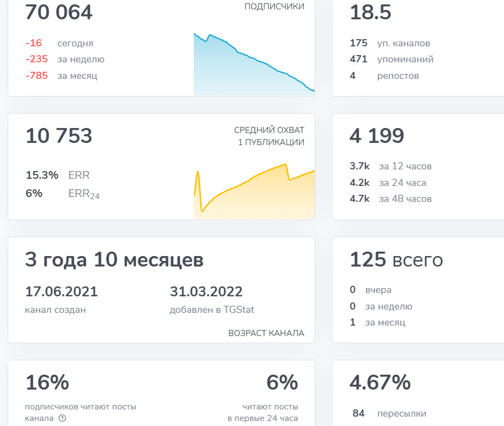Click 'в первые 24 часа' label
504x426 pixels.
click(263, 418)
